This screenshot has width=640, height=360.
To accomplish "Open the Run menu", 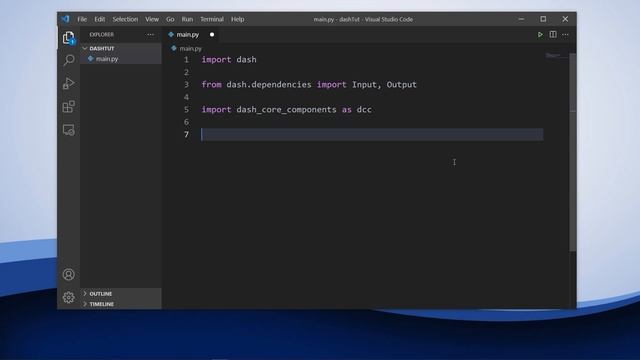I will click(x=187, y=19).
